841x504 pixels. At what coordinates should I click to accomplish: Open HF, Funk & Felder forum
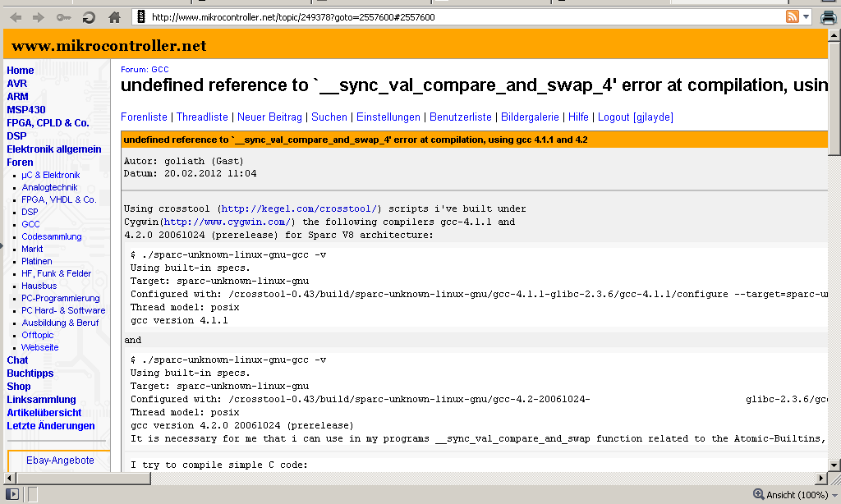(x=57, y=274)
